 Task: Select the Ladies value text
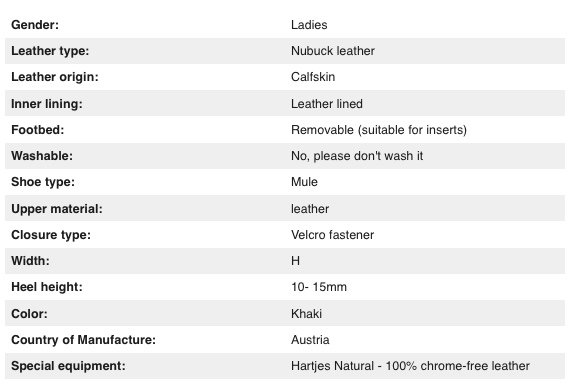coord(309,25)
